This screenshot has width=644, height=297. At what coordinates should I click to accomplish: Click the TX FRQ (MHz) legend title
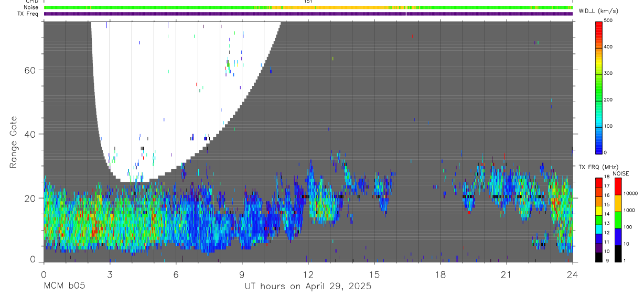(x=597, y=167)
